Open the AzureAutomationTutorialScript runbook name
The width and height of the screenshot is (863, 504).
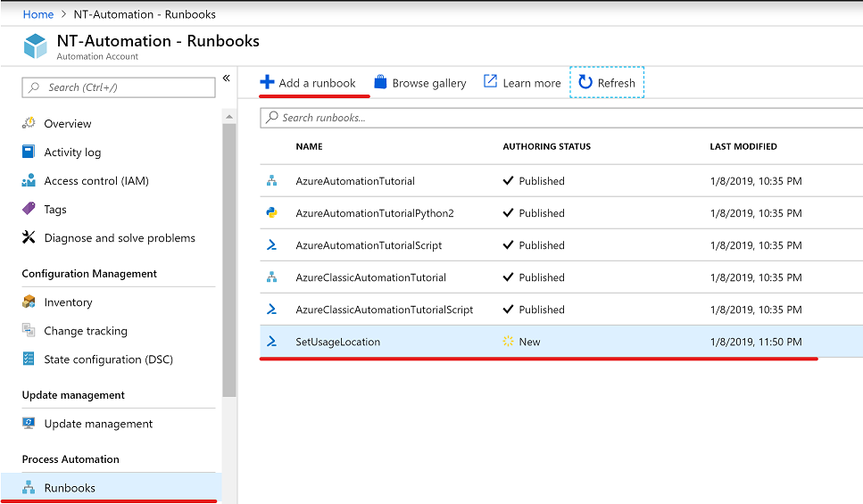(x=369, y=245)
